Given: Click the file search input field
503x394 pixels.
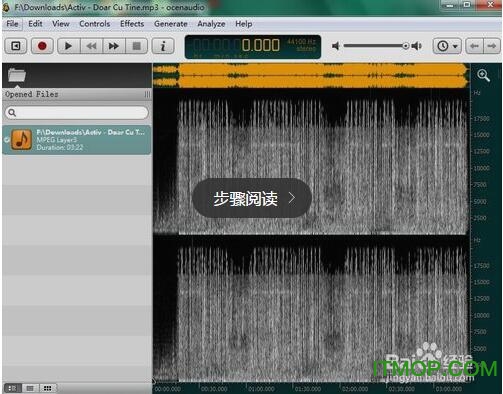Looking at the screenshot, I should pyautogui.click(x=77, y=113).
